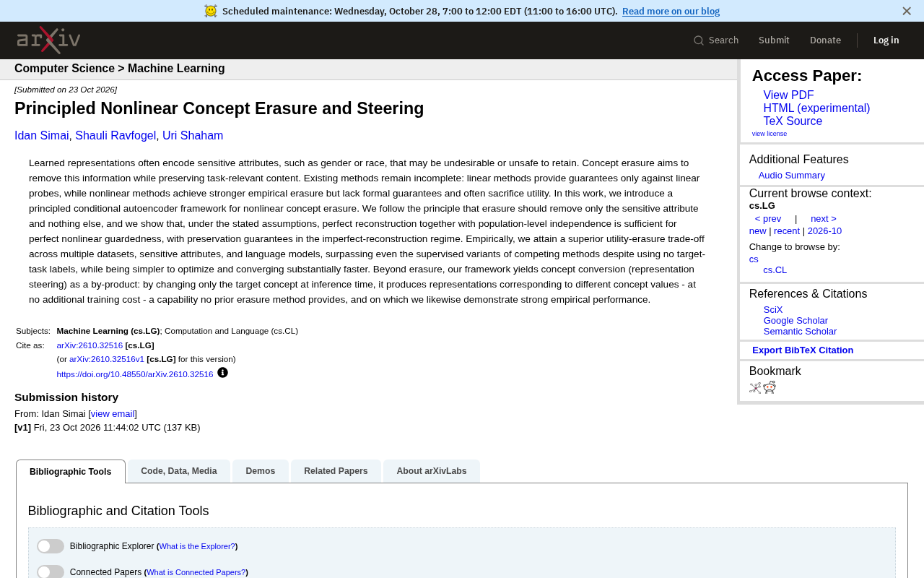
Task: Open the new listings link
Action: 758,231
